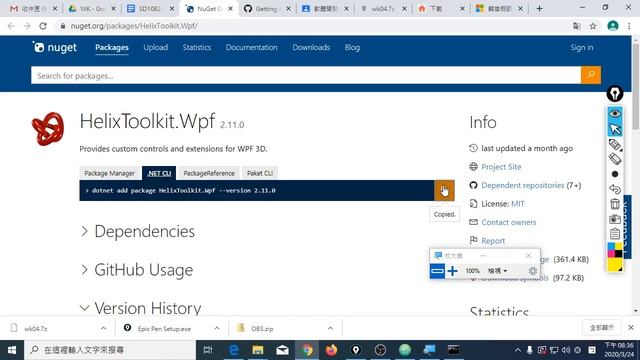Open options for OBS.zip download
This screenshot has width=640, height=360.
330,328
